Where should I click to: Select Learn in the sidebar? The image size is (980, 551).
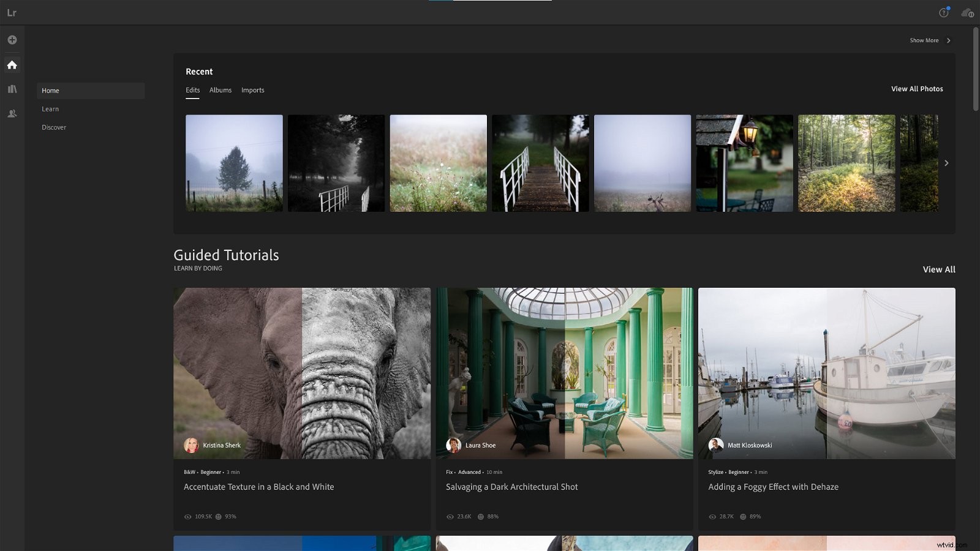50,108
